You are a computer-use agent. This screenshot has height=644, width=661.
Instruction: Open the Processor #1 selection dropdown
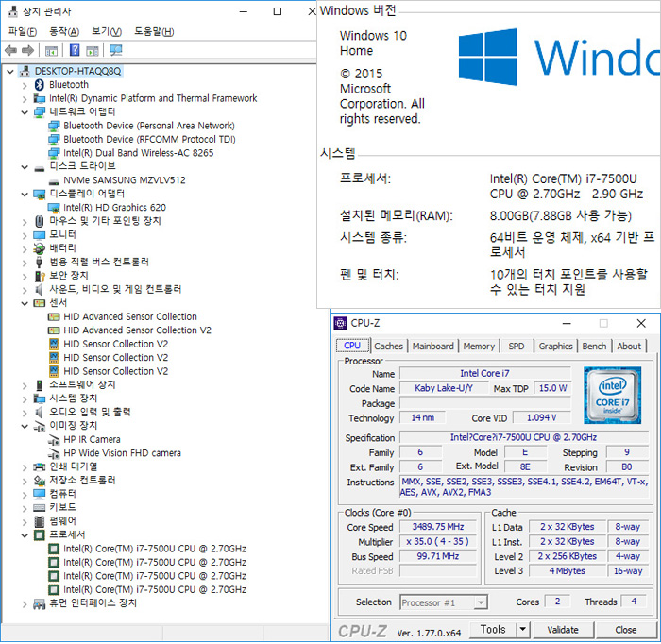(481, 602)
